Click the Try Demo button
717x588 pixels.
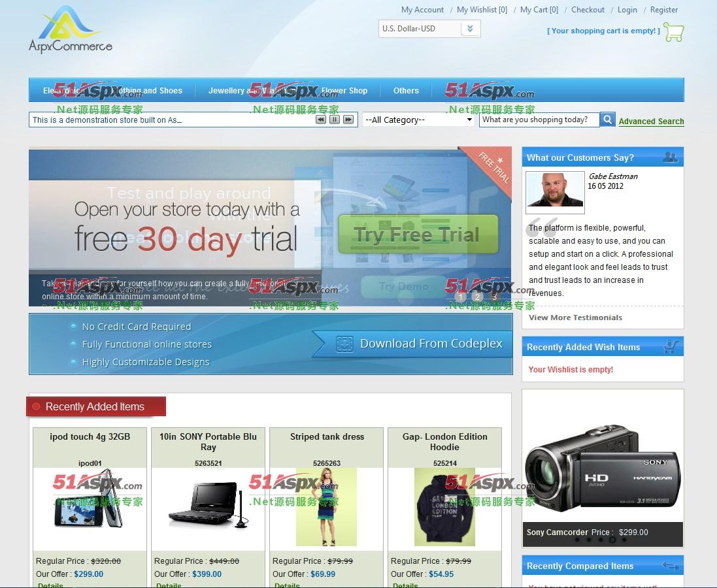pyautogui.click(x=403, y=287)
